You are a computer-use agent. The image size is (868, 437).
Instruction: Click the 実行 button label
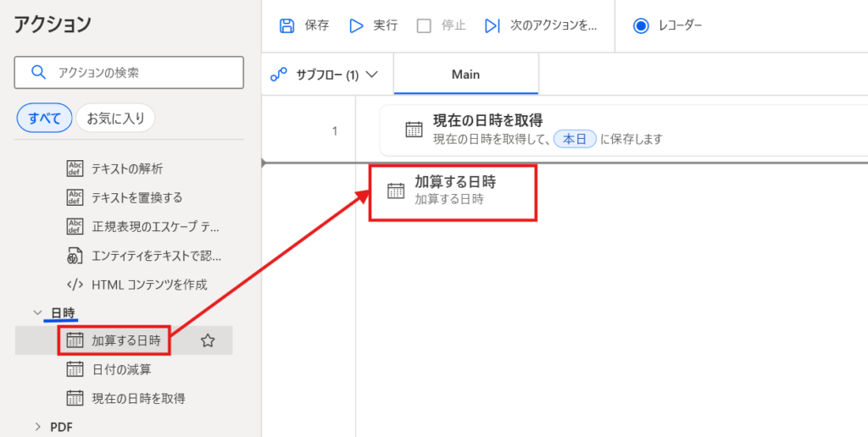pos(386,25)
